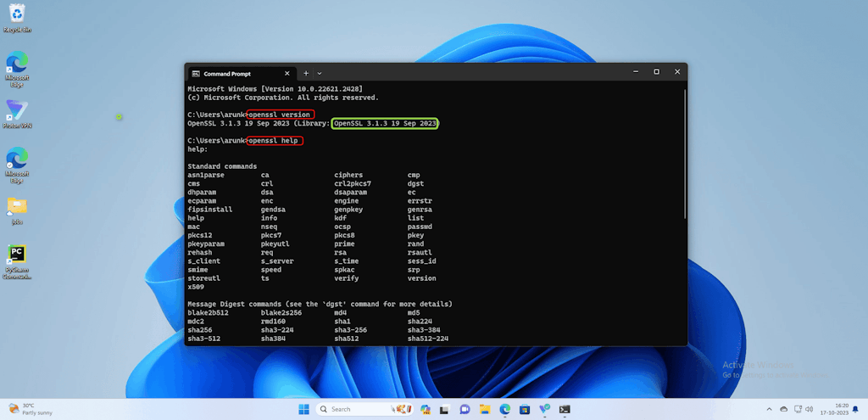Open the volume speaker tray icon
Screen dimensions: 868x420
[810, 410]
